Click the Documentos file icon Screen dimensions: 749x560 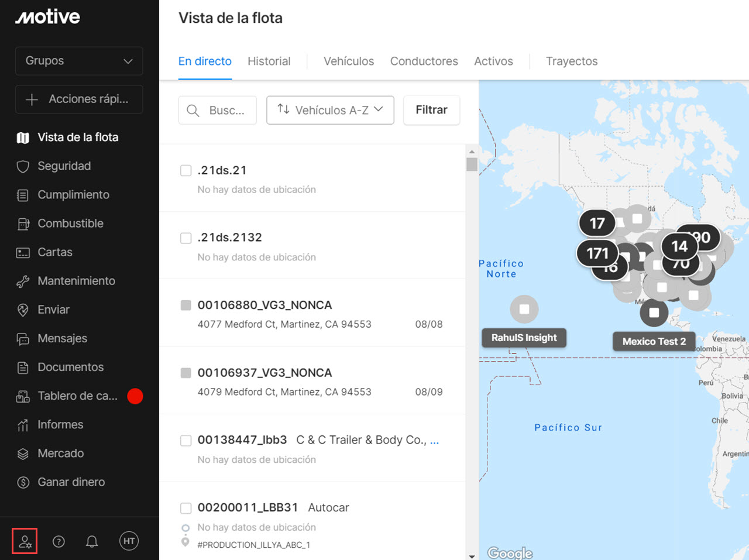pos(23,367)
